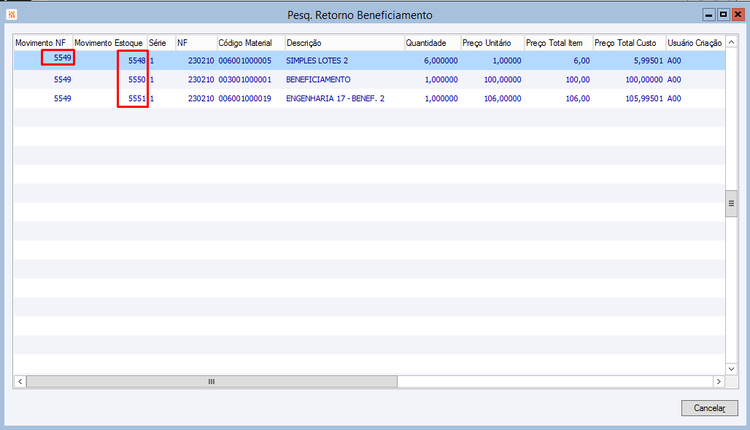This screenshot has width=750, height=430.
Task: Click Movimento Estoque value 5548
Action: coord(137,61)
